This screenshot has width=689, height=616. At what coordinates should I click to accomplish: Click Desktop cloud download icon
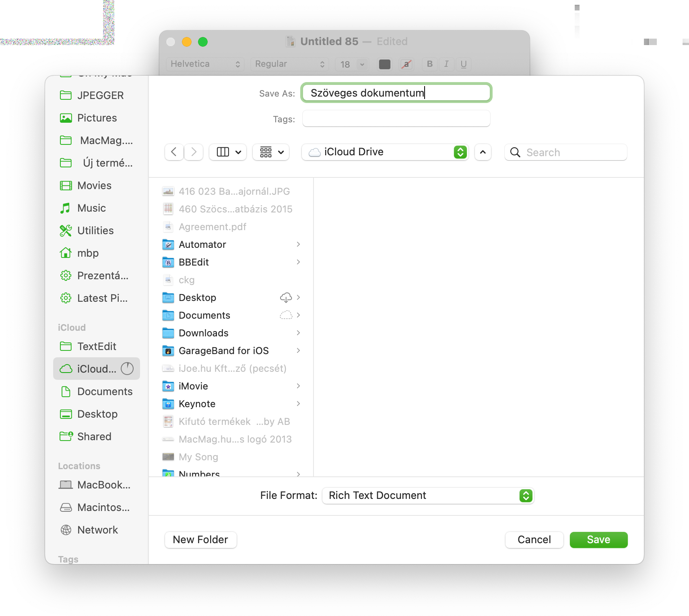click(286, 297)
